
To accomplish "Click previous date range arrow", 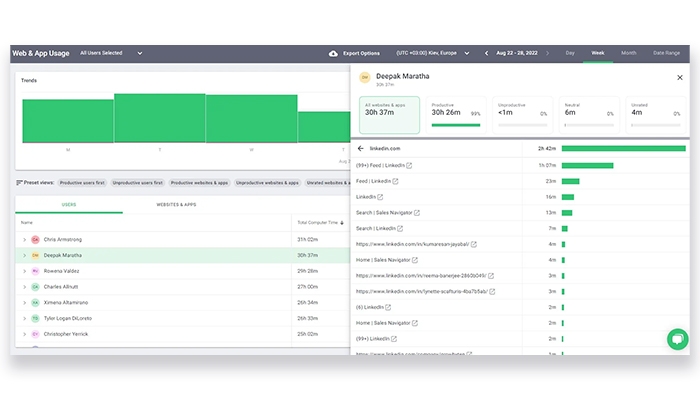I will point(486,53).
